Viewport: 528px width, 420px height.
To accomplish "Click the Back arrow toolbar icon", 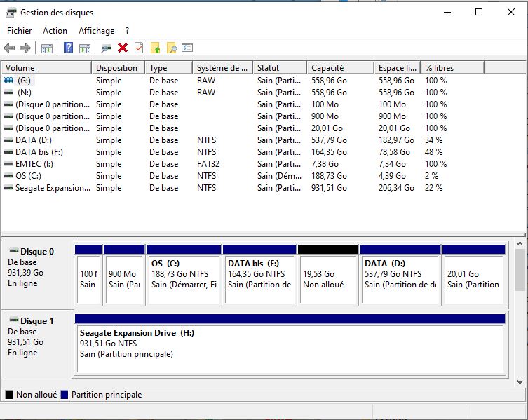I will pyautogui.click(x=9, y=48).
